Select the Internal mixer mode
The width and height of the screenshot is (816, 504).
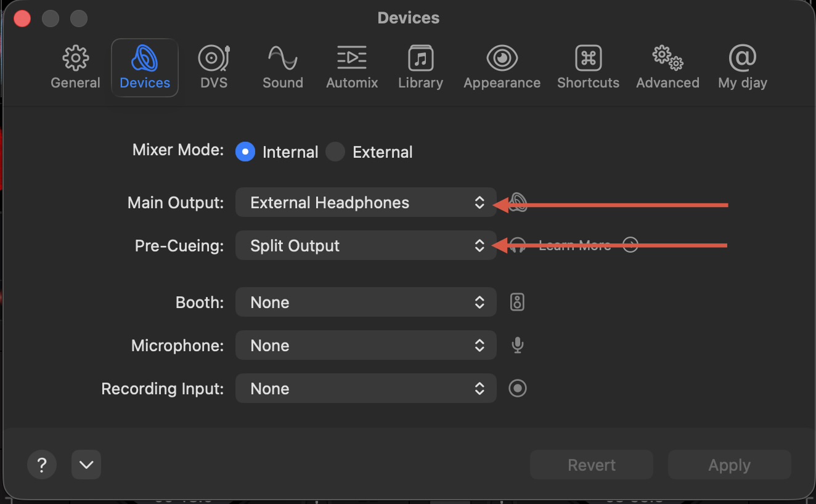pyautogui.click(x=245, y=152)
